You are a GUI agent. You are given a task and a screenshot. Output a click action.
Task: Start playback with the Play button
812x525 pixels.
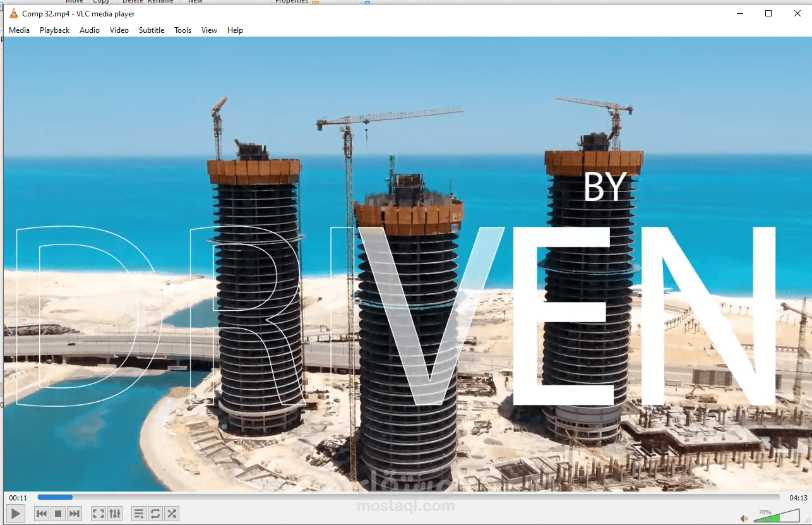pos(16,514)
